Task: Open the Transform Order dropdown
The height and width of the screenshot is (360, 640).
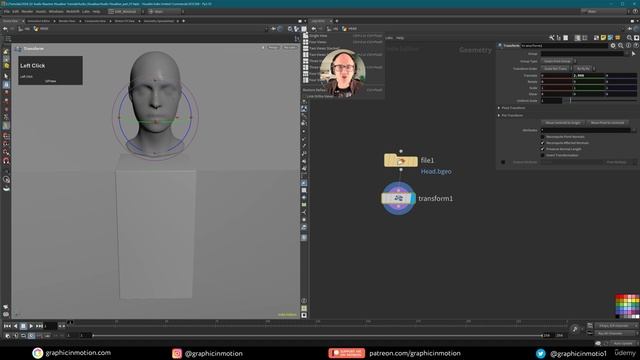Action: click(x=557, y=69)
